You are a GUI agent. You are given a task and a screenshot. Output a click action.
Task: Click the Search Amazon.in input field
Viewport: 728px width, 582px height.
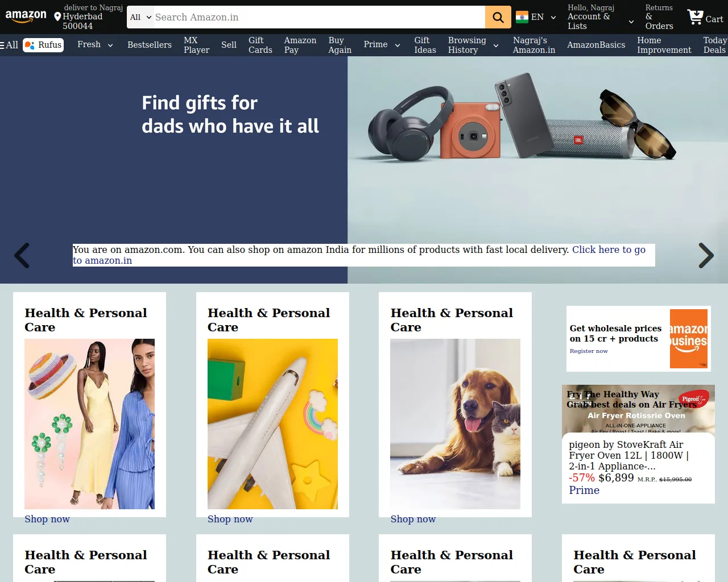click(320, 17)
